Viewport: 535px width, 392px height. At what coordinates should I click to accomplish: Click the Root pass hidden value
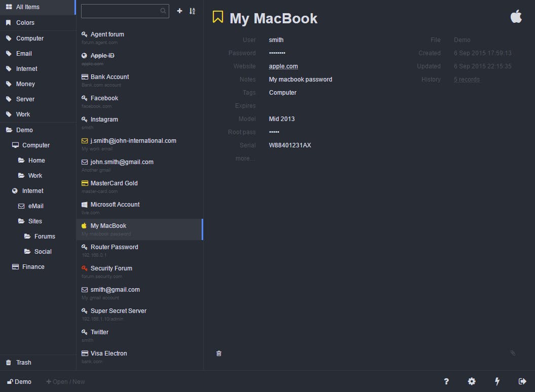pyautogui.click(x=274, y=132)
